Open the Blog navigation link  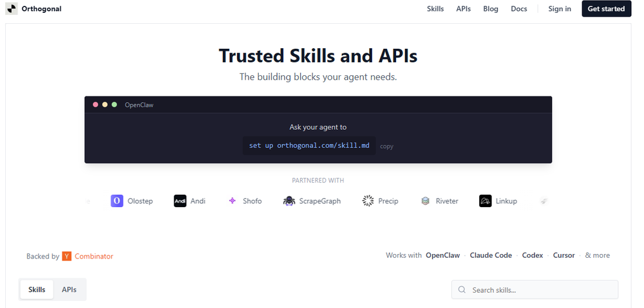(491, 9)
